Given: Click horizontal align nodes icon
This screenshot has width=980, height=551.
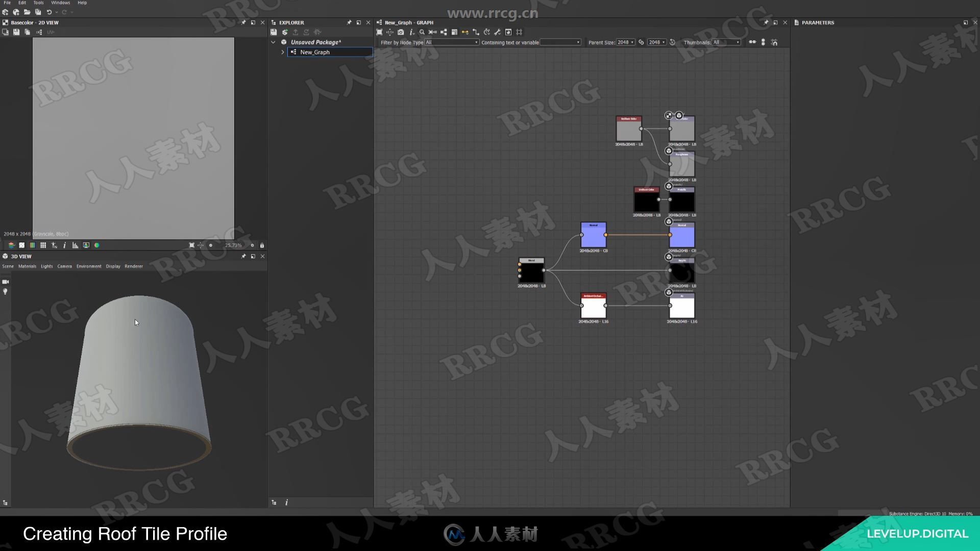Looking at the screenshot, I should (x=752, y=42).
